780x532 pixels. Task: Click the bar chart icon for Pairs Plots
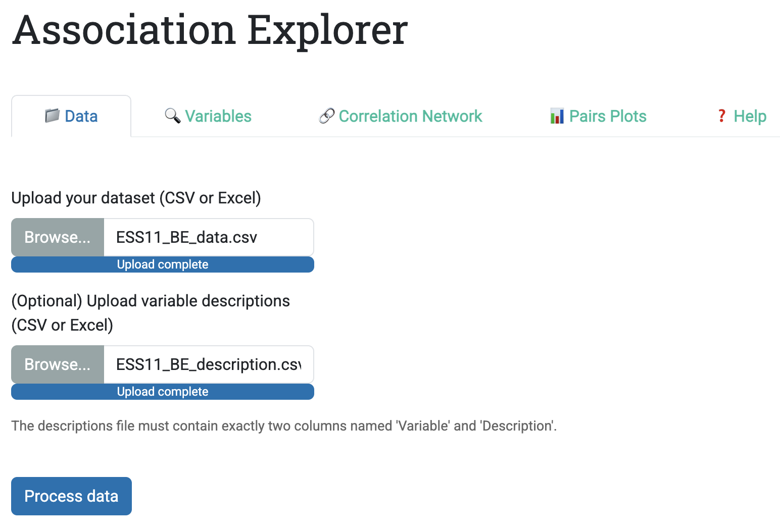557,116
